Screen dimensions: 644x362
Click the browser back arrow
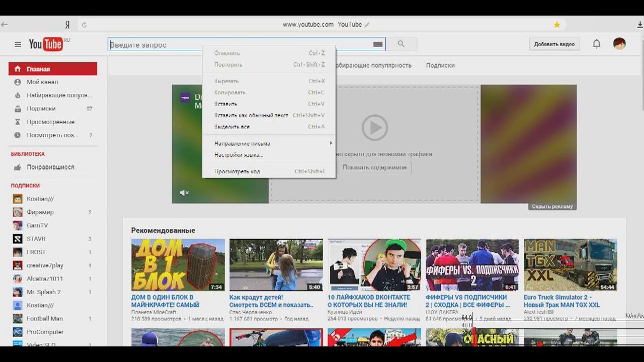tap(4, 24)
